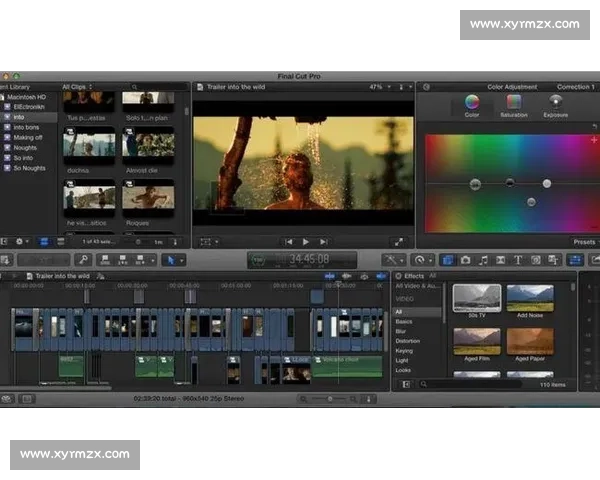This screenshot has width=600, height=480.
Task: Select the Keying effects category
Action: pyautogui.click(x=404, y=351)
